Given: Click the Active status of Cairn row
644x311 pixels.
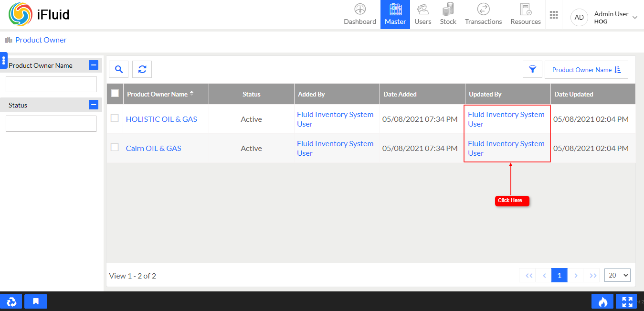Looking at the screenshot, I should point(252,149).
